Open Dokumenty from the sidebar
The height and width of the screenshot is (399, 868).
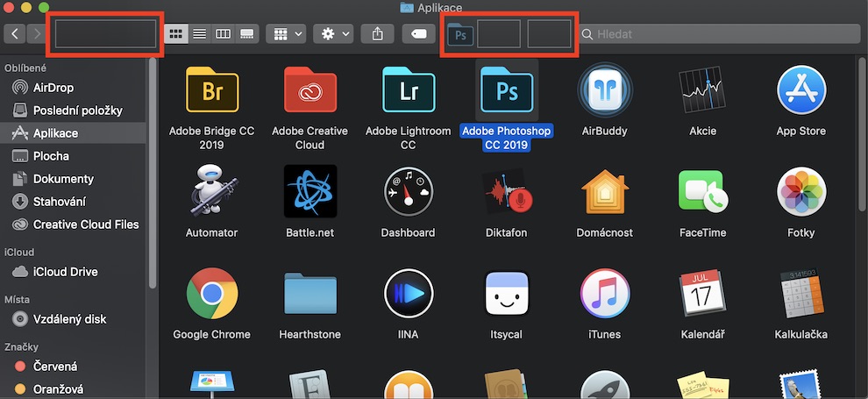coord(73,179)
